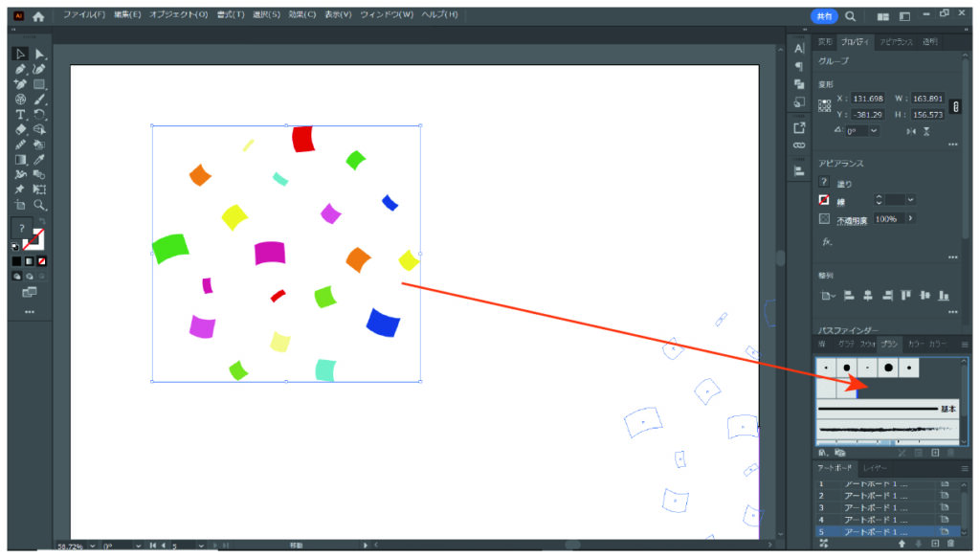
Task: Select the Paintbrush tool
Action: click(39, 99)
